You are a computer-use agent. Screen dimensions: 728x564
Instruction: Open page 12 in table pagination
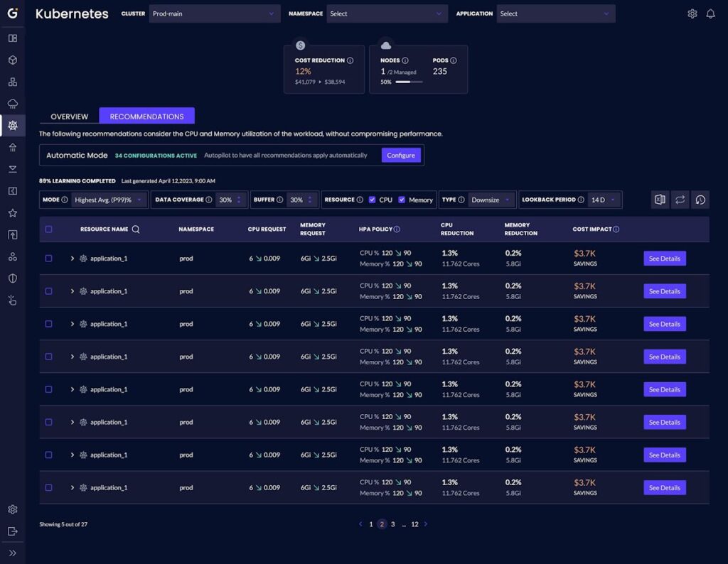(415, 524)
